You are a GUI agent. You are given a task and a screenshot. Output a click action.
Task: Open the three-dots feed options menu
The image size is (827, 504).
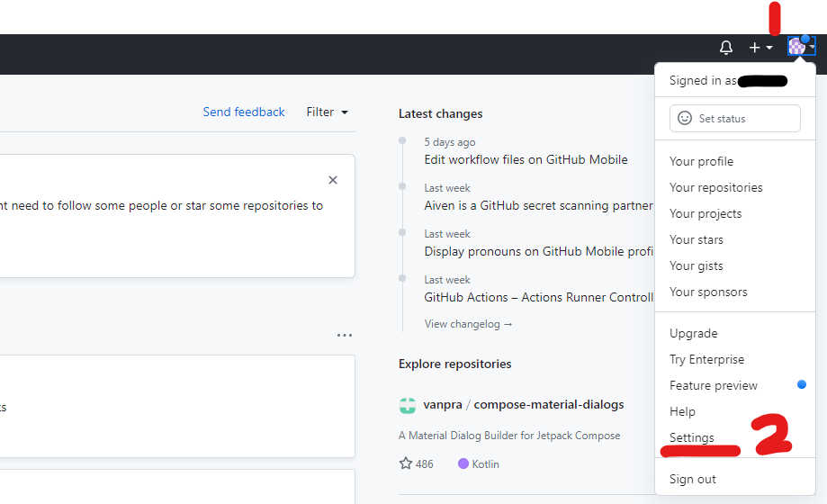coord(345,335)
